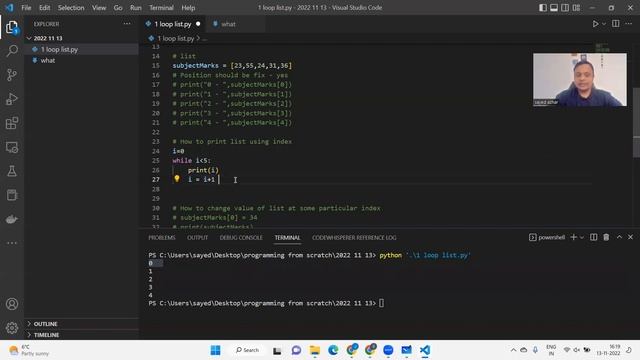Image resolution: width=640 pixels, height=360 pixels.
Task: Toggle primary side bar layout button
Action: [542, 8]
